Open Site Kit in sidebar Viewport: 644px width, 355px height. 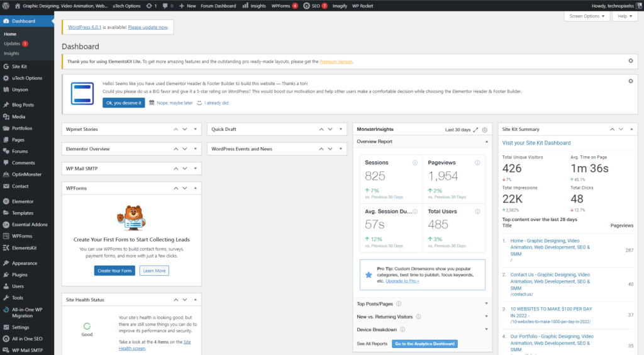pos(19,66)
